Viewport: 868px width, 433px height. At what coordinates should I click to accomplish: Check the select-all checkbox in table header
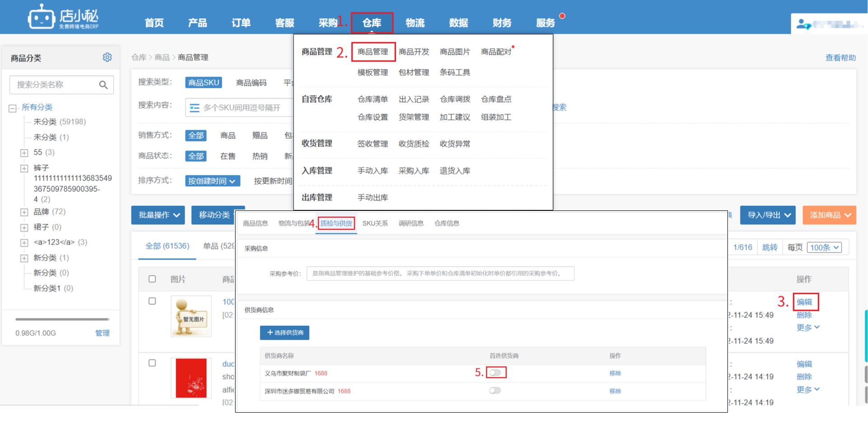[152, 279]
